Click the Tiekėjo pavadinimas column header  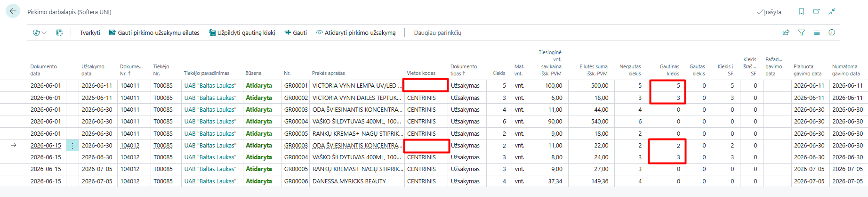[x=207, y=73]
